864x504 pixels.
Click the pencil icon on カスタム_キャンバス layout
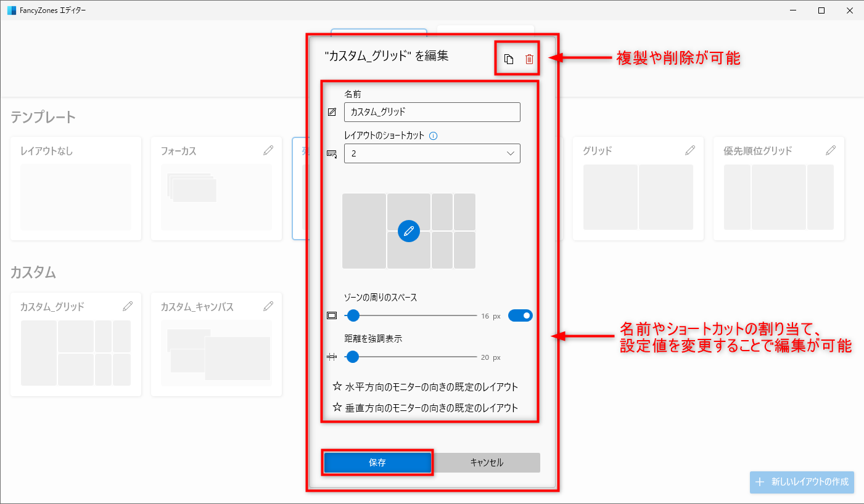pyautogui.click(x=269, y=306)
